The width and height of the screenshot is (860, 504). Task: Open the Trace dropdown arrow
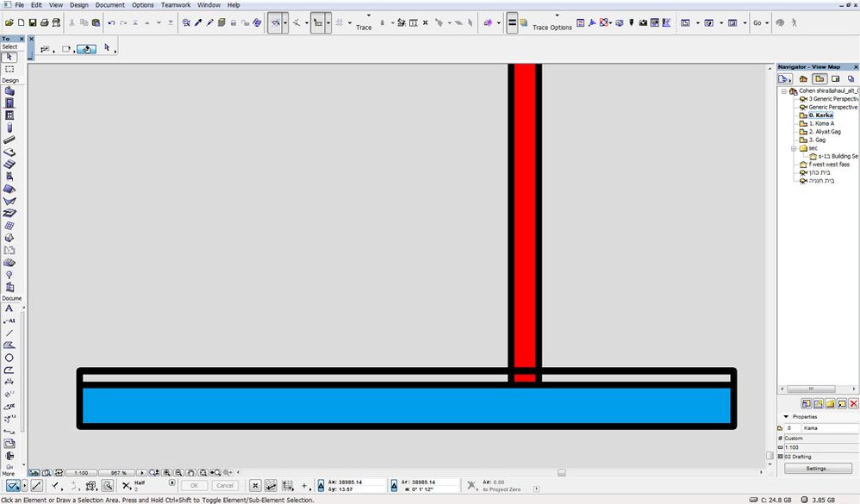coord(369,16)
